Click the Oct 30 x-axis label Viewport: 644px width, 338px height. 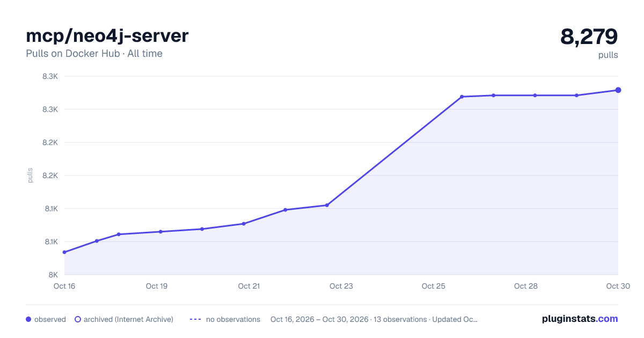(x=617, y=286)
